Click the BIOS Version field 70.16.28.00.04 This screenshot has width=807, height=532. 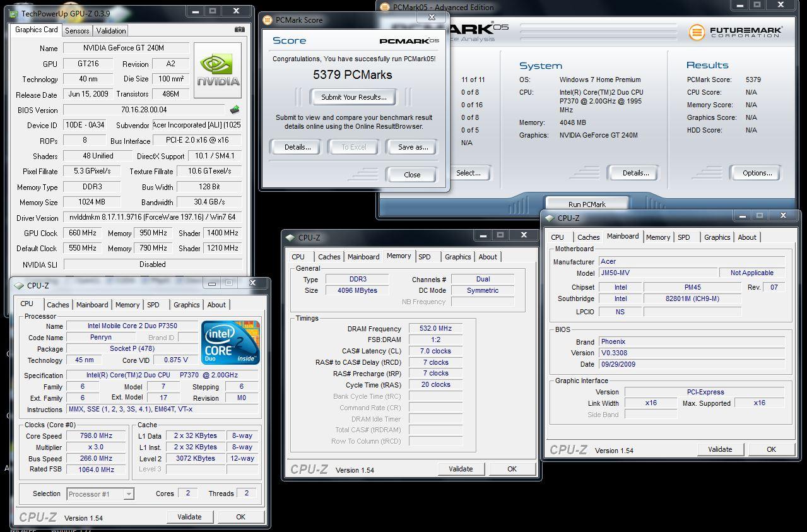pos(144,109)
